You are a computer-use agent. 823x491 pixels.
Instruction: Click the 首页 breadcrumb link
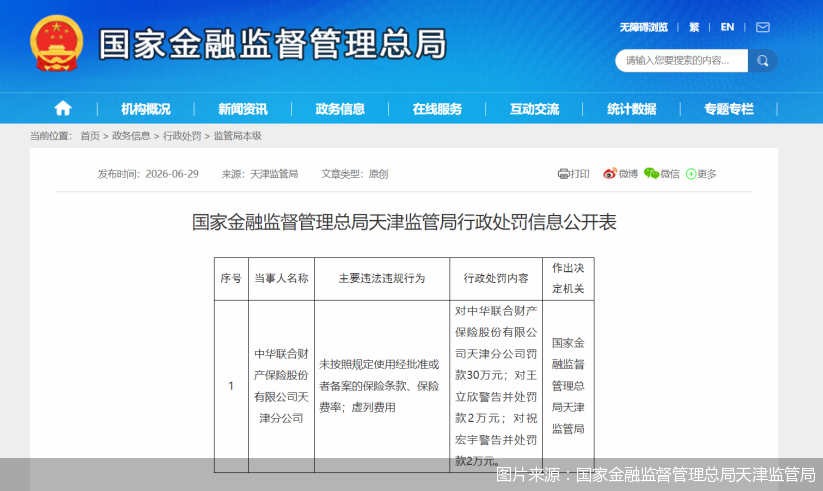click(x=90, y=136)
